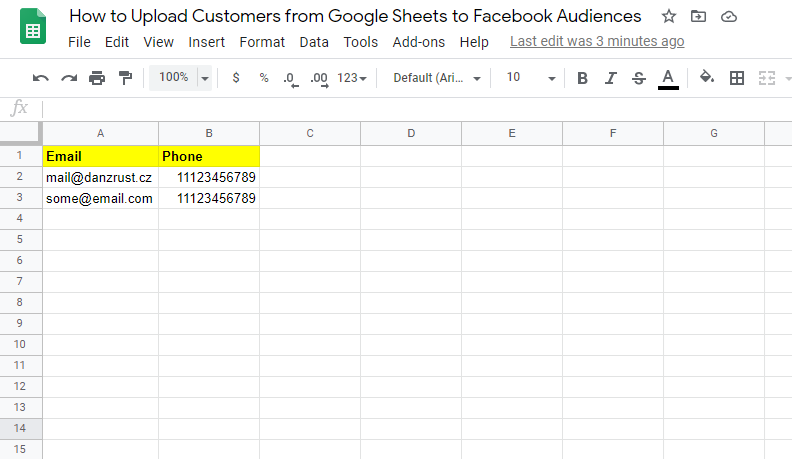The height and width of the screenshot is (459, 792).
Task: Open the font size 10 dropdown
Action: tap(531, 78)
